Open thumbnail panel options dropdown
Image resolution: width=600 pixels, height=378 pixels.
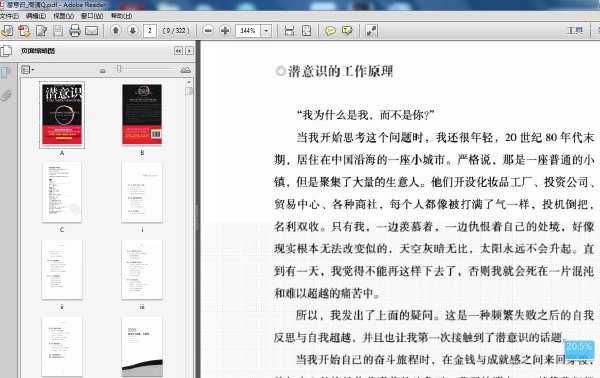tap(27, 70)
